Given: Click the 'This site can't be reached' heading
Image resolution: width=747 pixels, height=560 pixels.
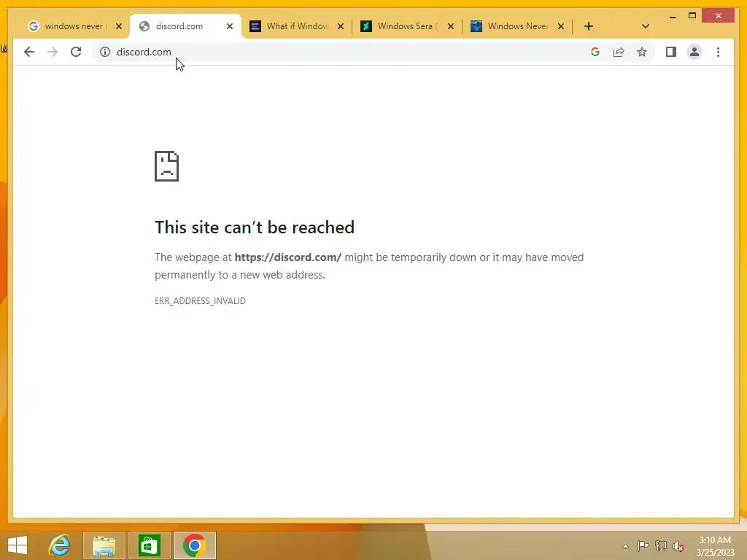Looking at the screenshot, I should [x=255, y=227].
